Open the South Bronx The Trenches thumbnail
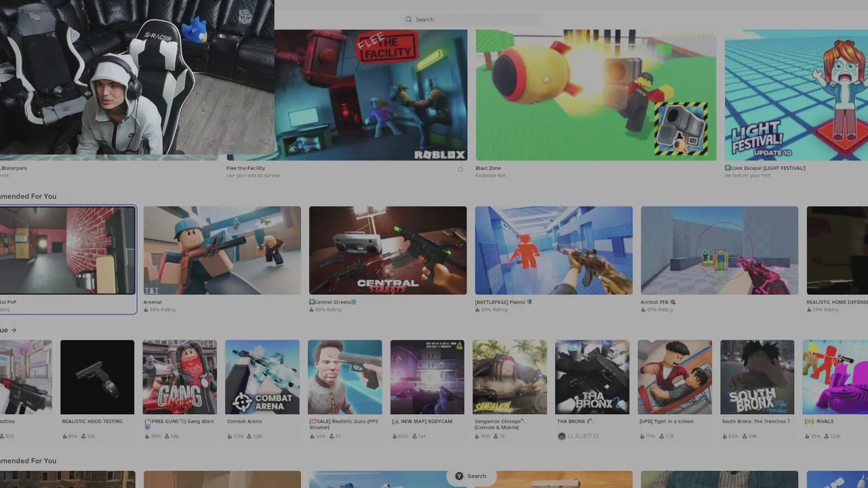The height and width of the screenshot is (488, 868). 757,377
